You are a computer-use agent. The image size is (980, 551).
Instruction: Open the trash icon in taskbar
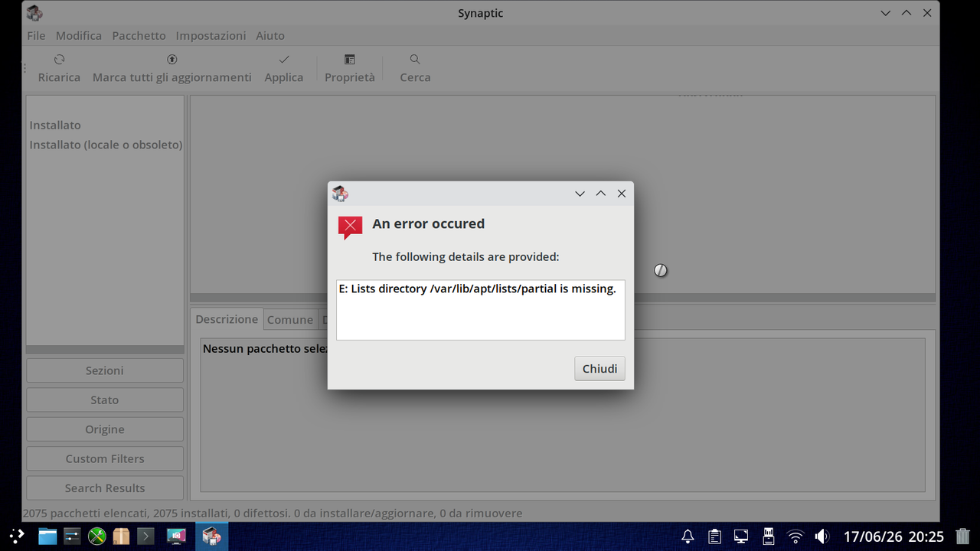click(x=963, y=536)
